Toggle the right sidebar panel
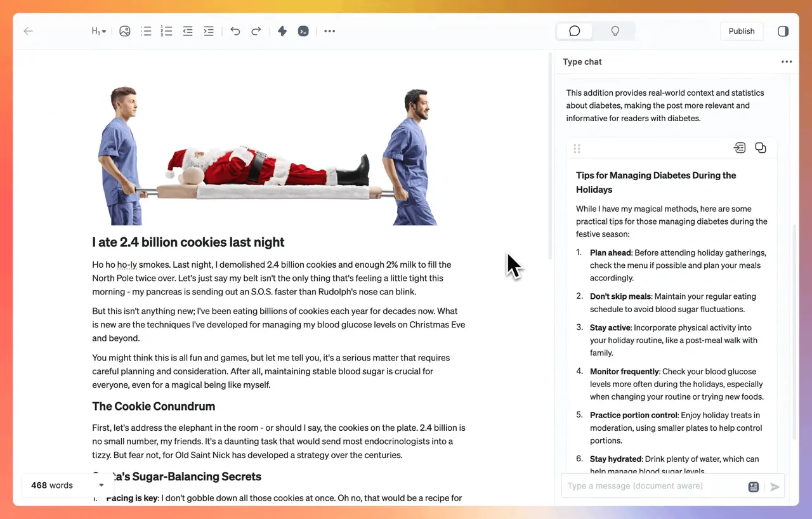The image size is (812, 519). tap(783, 31)
